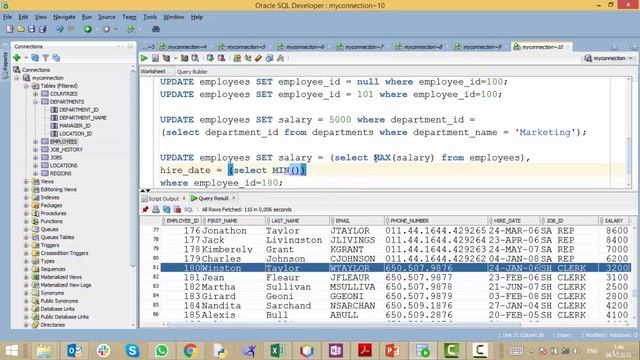
Task: Click the Unshared SQL Worksheet icon
Action: [237, 58]
